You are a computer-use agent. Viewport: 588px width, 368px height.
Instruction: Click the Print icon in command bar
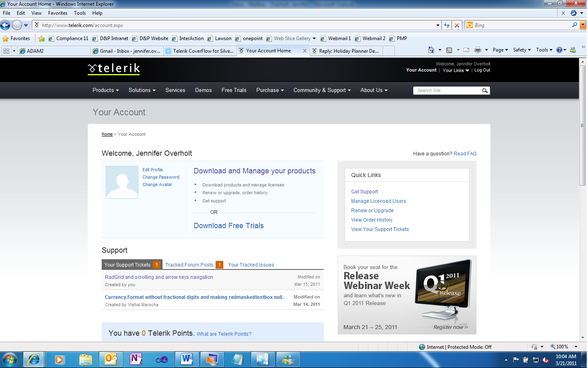click(478, 50)
